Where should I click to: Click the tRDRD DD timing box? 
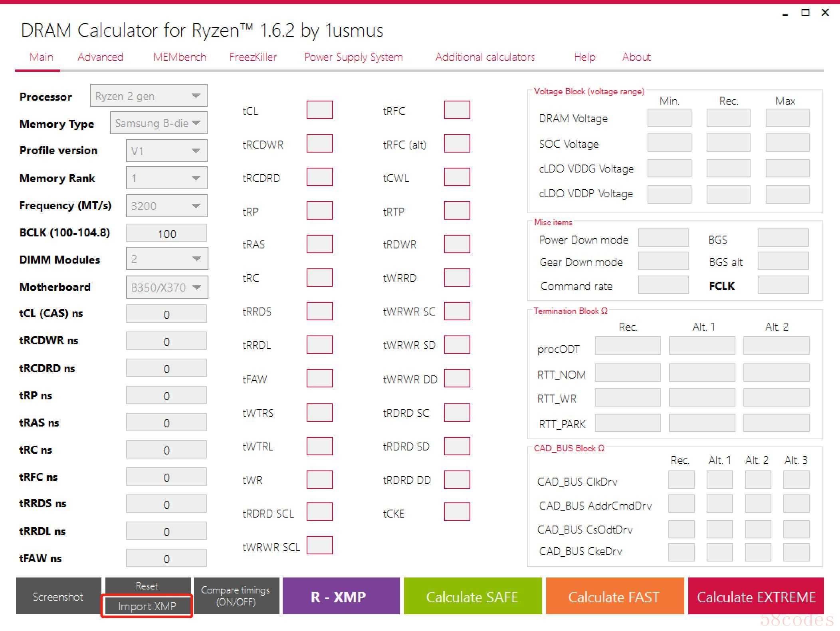click(x=457, y=480)
